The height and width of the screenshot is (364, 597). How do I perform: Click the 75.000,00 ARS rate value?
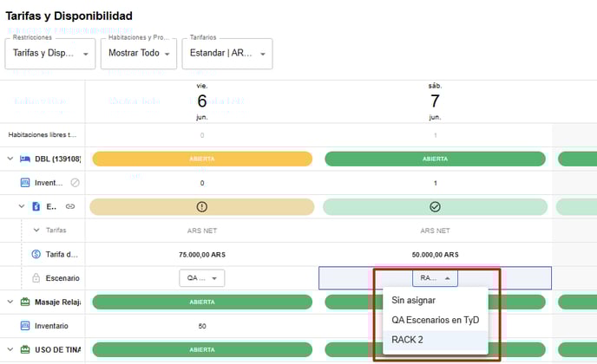coord(201,254)
